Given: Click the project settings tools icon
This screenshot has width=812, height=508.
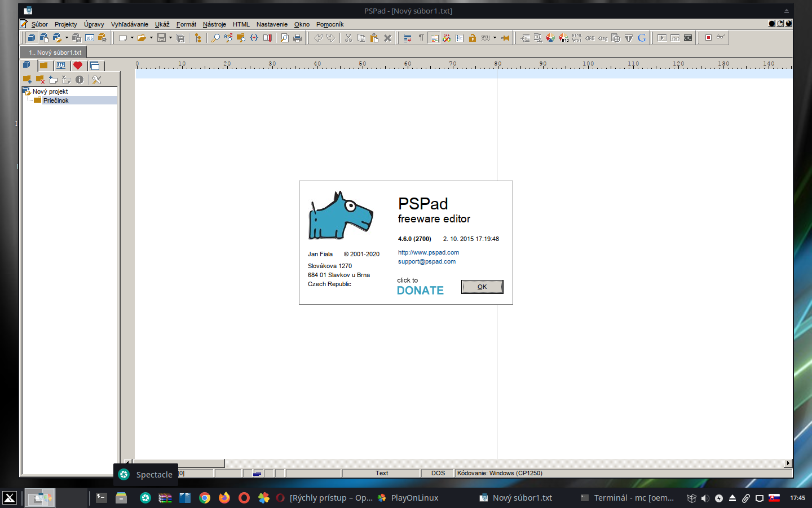Looking at the screenshot, I should coord(96,80).
